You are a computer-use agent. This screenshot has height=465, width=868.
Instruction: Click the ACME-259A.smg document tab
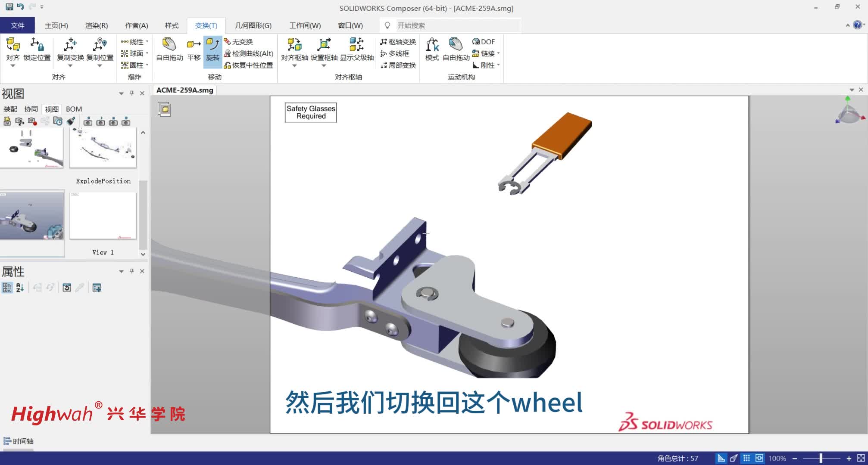tap(184, 90)
